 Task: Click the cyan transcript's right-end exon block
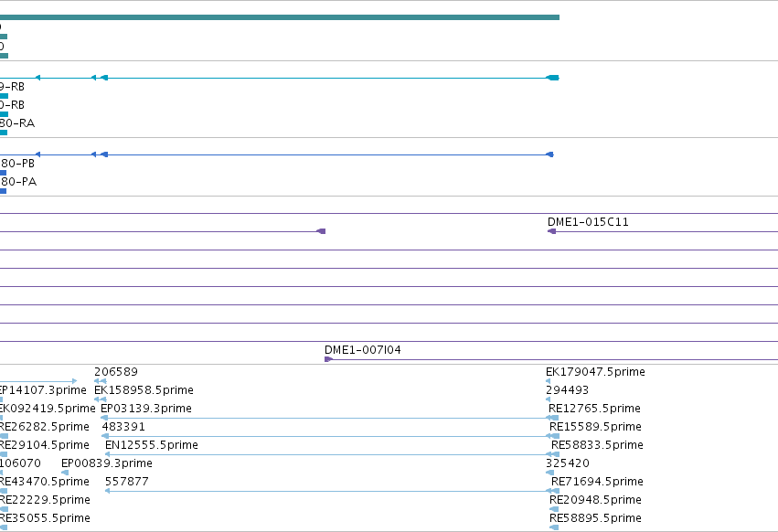pos(553,78)
